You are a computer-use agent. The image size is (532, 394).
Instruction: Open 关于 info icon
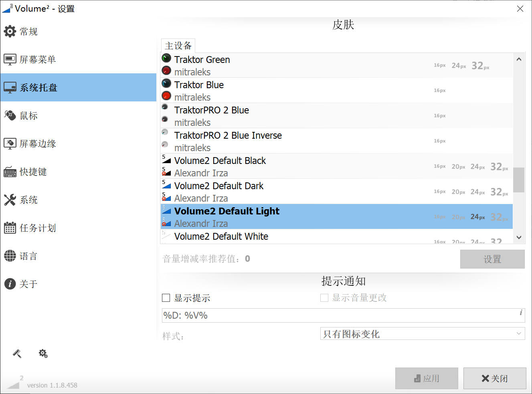pyautogui.click(x=10, y=284)
